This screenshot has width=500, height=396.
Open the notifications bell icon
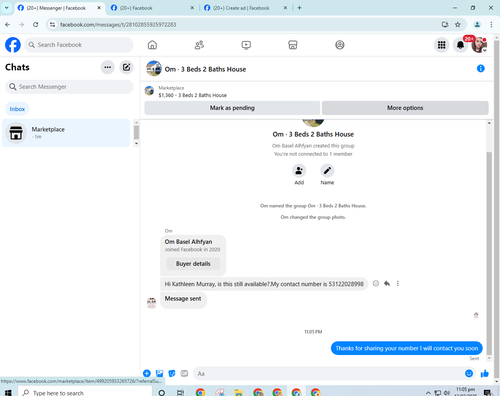(x=460, y=45)
